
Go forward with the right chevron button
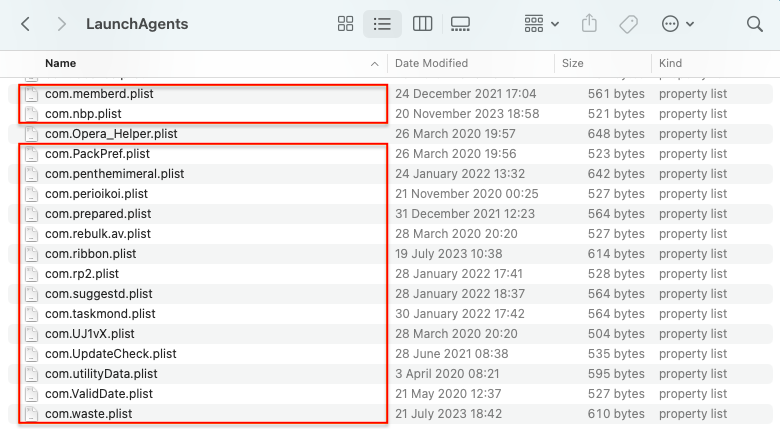[x=61, y=24]
